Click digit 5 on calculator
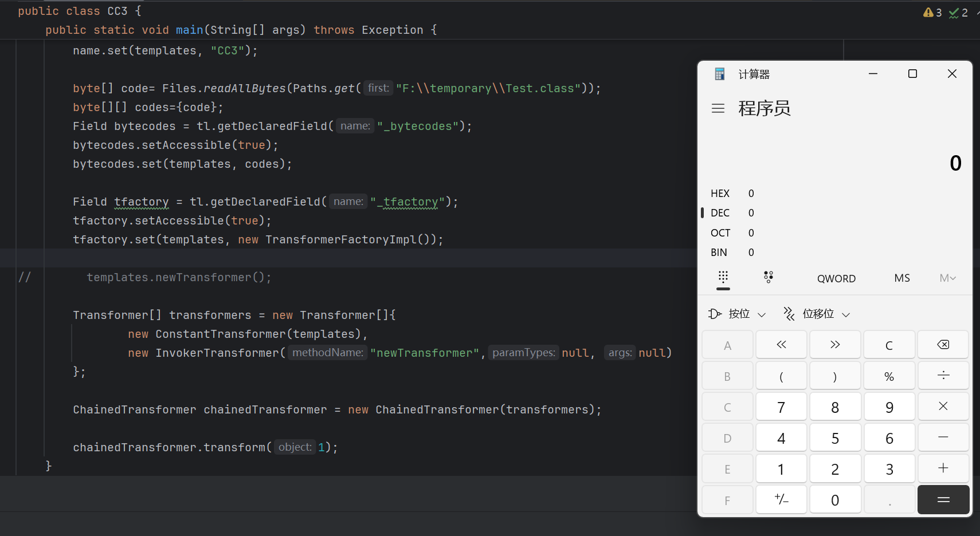The height and width of the screenshot is (536, 980). (x=835, y=438)
